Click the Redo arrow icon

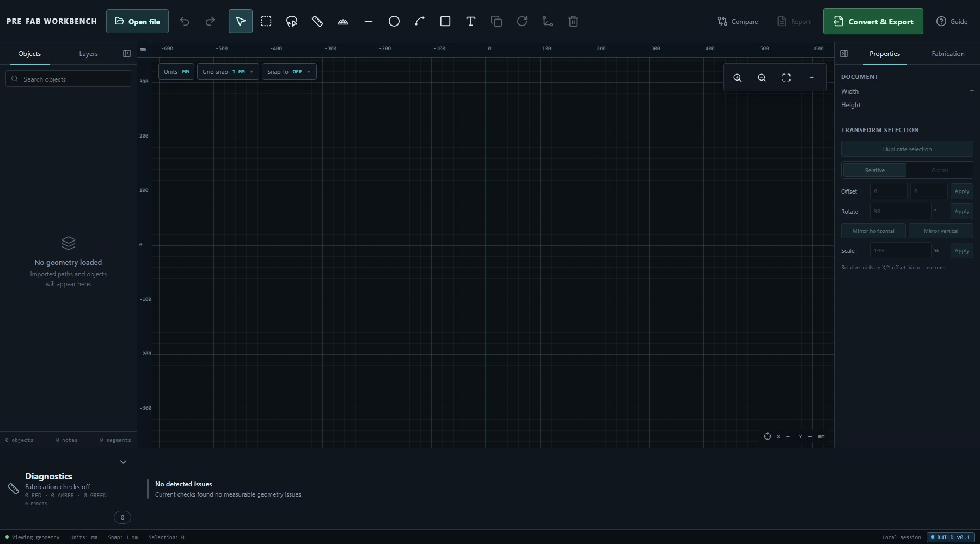pos(210,21)
